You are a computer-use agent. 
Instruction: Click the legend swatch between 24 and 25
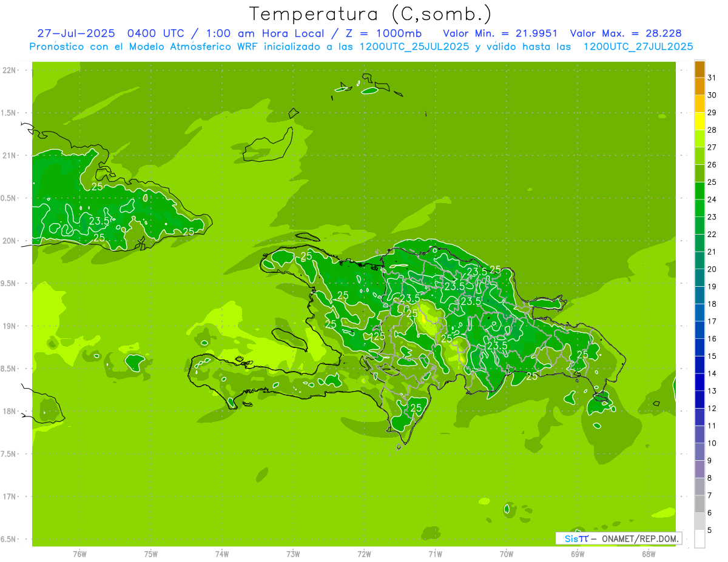click(699, 190)
